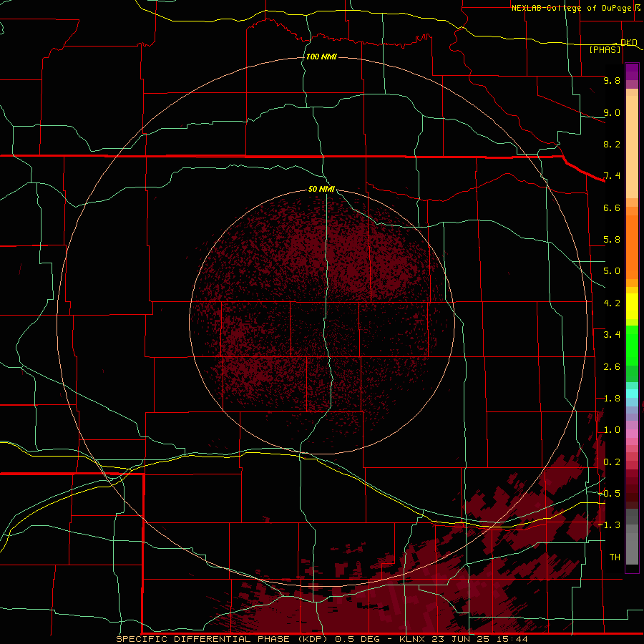The image size is (644, 644).
Task: Click the -1.3 value on color scale
Action: point(609,525)
